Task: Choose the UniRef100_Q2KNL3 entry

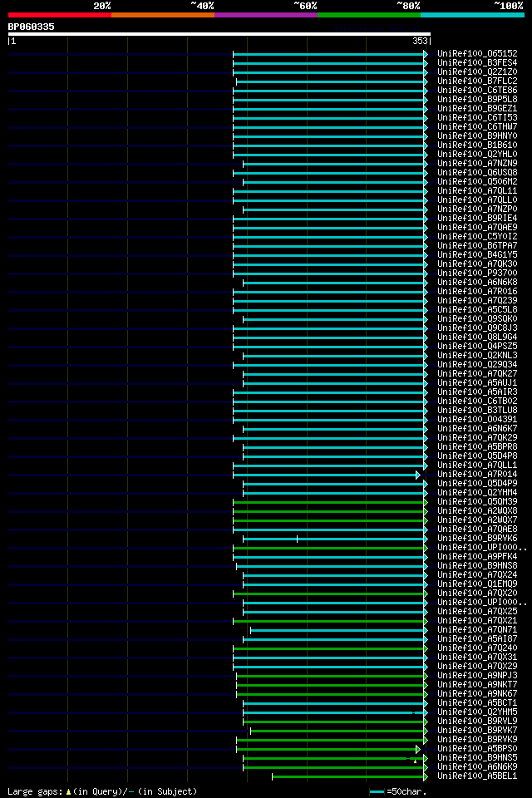Action: point(477,356)
